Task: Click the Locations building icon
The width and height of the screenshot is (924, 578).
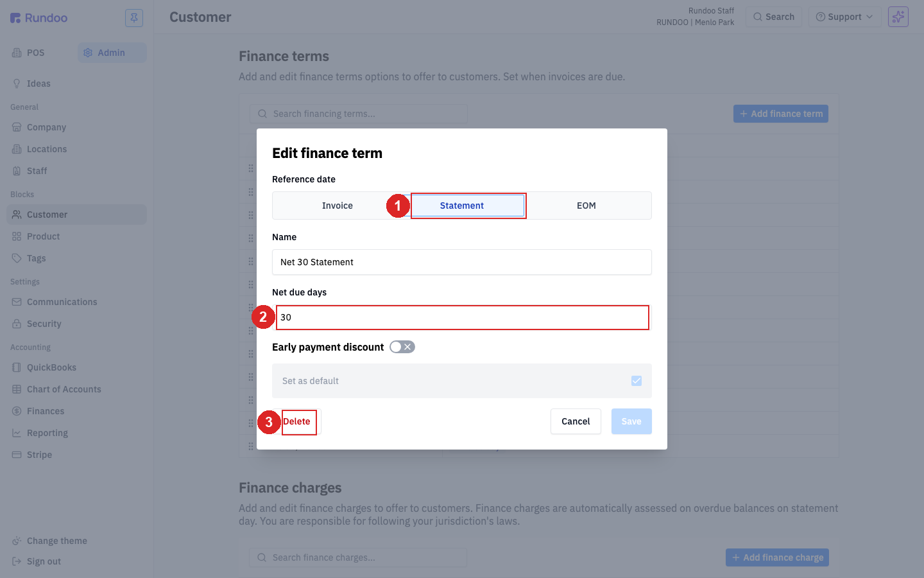Action: (x=17, y=149)
